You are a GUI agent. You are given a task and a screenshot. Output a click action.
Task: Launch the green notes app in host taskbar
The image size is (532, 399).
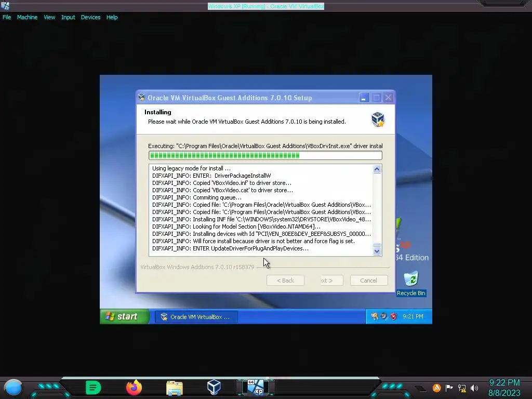point(94,388)
